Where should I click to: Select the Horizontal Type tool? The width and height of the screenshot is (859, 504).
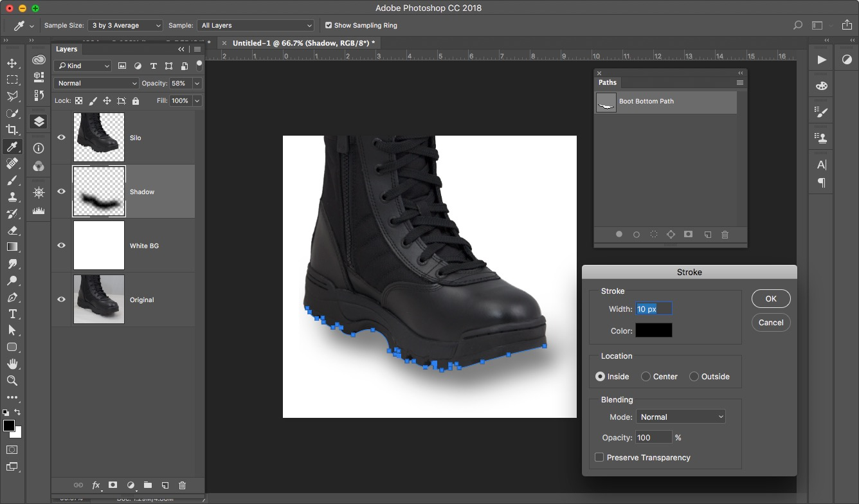point(12,314)
